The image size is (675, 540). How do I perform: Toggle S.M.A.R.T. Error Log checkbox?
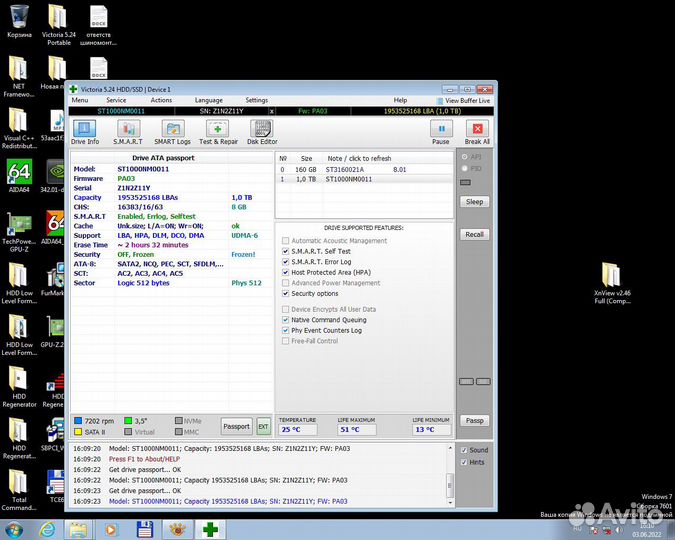click(x=285, y=262)
